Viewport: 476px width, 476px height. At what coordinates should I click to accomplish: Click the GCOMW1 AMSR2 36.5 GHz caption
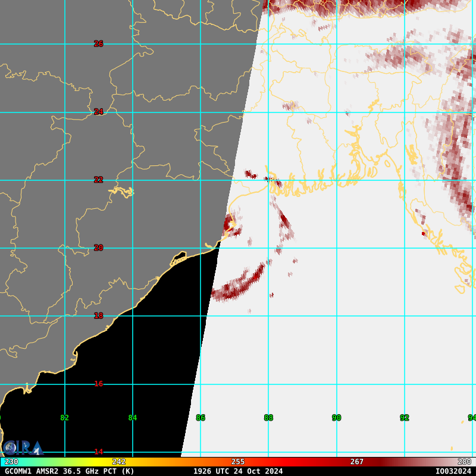[70, 471]
